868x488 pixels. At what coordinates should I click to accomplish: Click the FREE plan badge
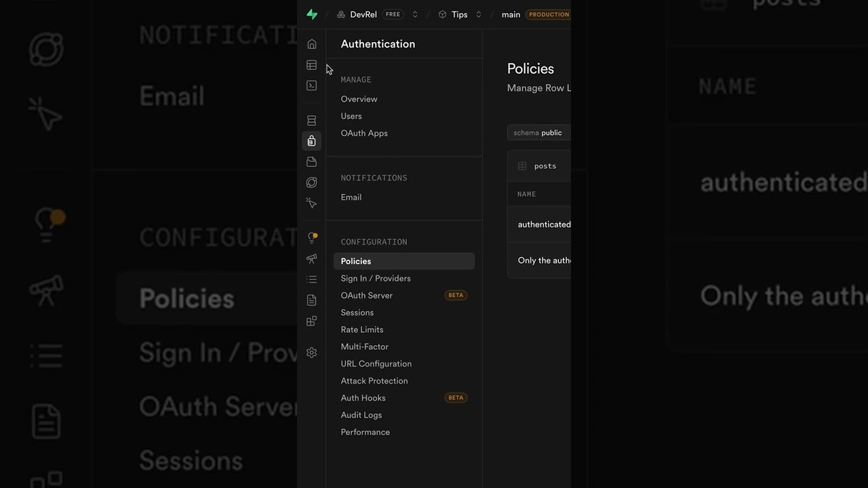393,14
